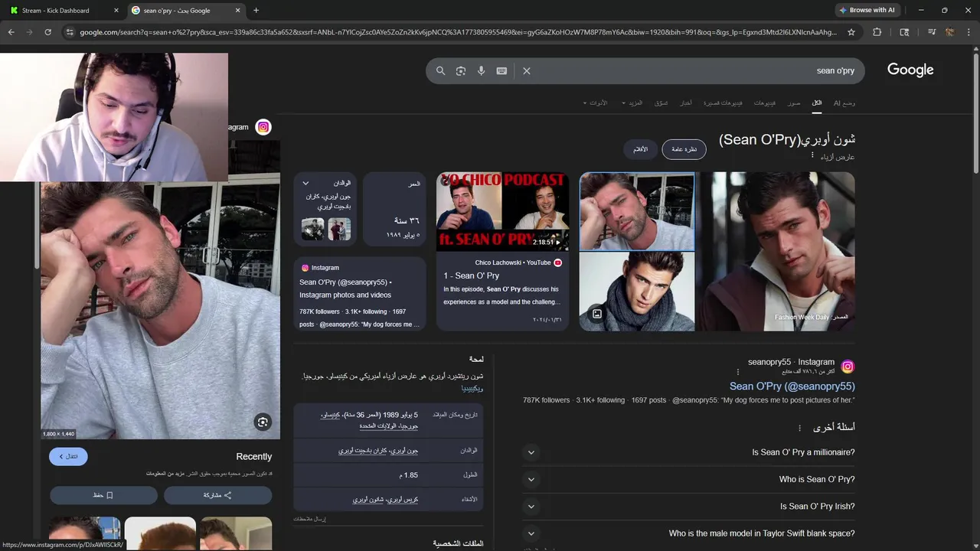Open the الأدوات tools dropdown

[595, 103]
